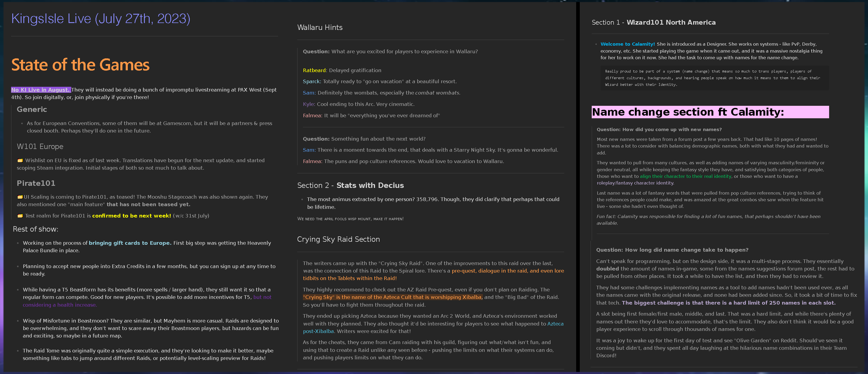Click 'A slot being first female/first male' paragraph
Viewport: 868px width, 374px height.
(724, 321)
